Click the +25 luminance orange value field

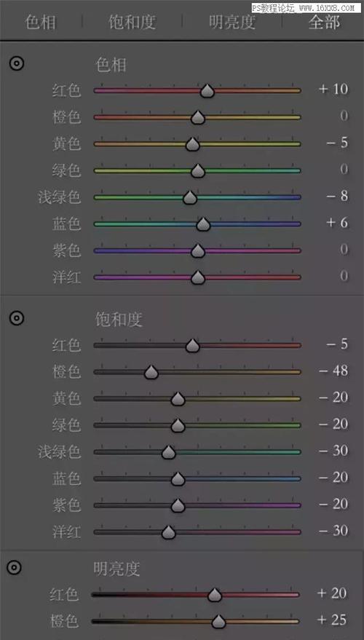coord(332,620)
